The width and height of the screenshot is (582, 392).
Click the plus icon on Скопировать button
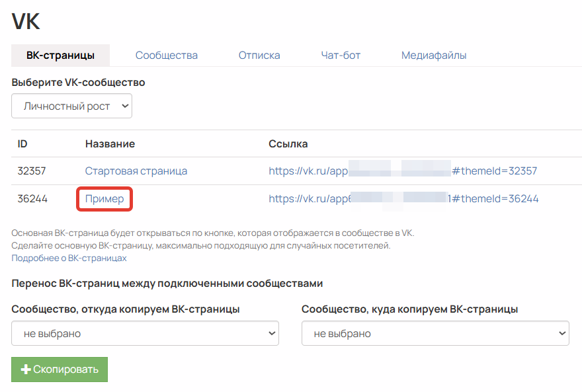[26, 370]
